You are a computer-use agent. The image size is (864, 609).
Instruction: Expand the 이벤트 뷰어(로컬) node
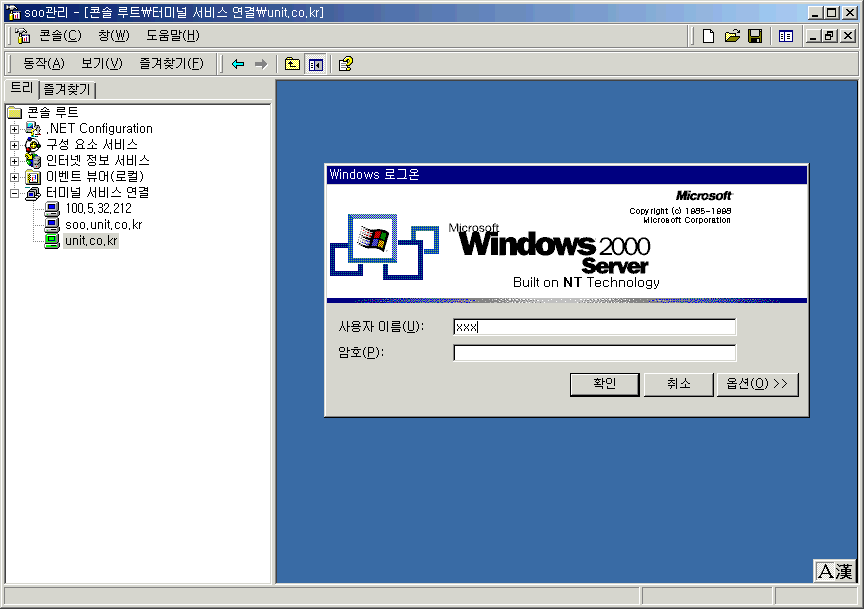click(x=14, y=177)
